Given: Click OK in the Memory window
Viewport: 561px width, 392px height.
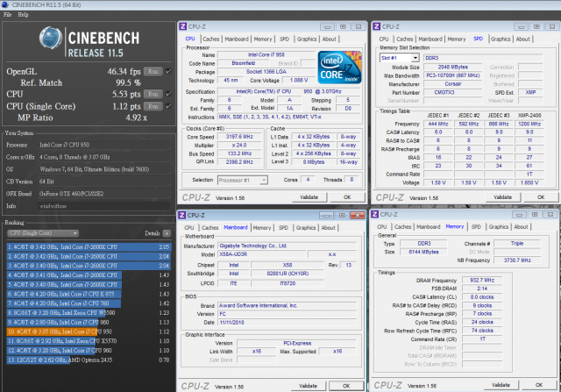Looking at the screenshot, I should [x=539, y=385].
